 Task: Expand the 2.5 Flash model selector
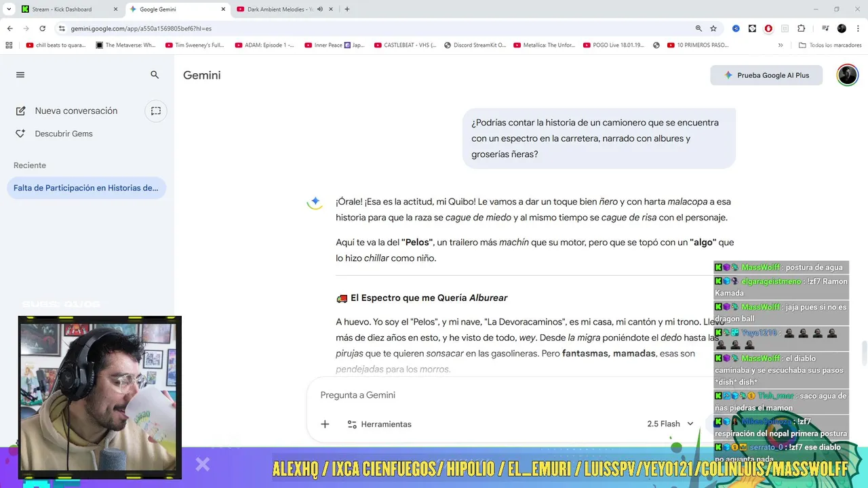(670, 424)
